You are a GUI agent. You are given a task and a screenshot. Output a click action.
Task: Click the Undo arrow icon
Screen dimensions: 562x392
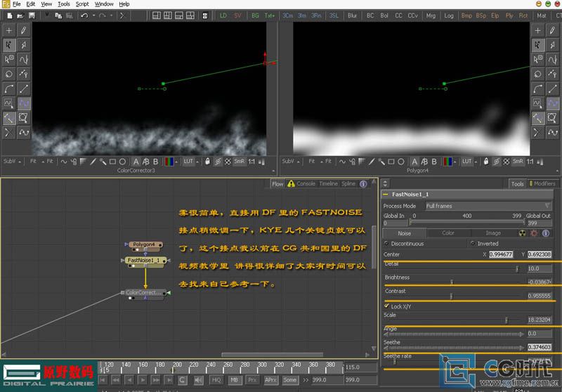tap(84, 15)
